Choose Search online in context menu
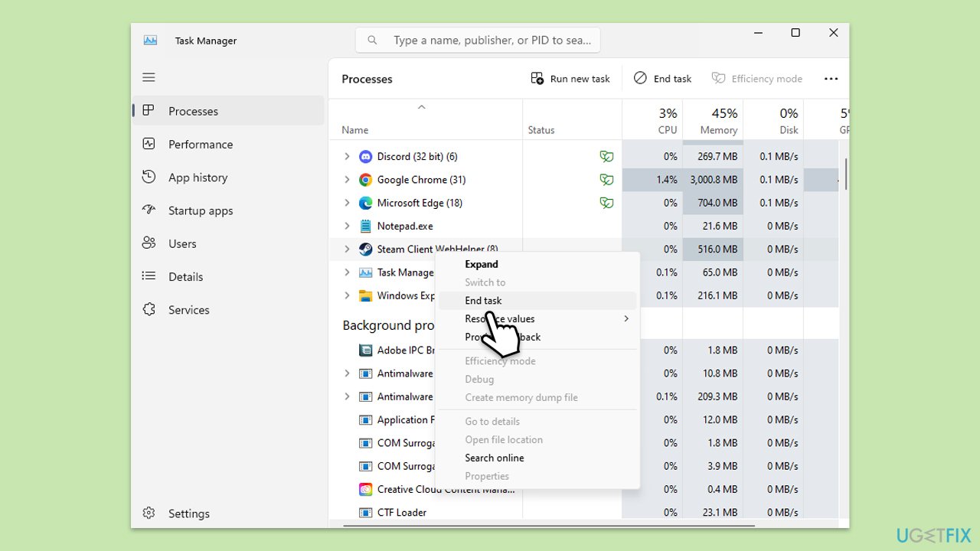The height and width of the screenshot is (551, 980). (x=537, y=458)
